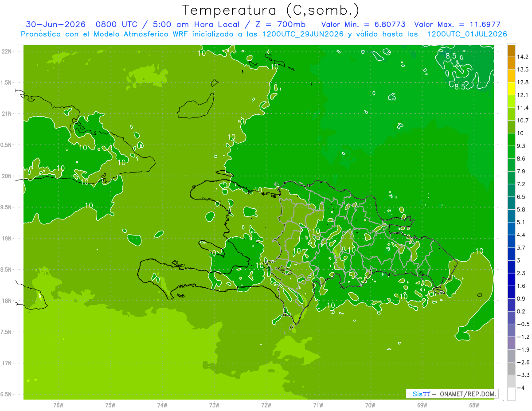Viewport: 532px width, 411px height.
Task: Click the 76W longitude axis label
Action: tap(58, 405)
